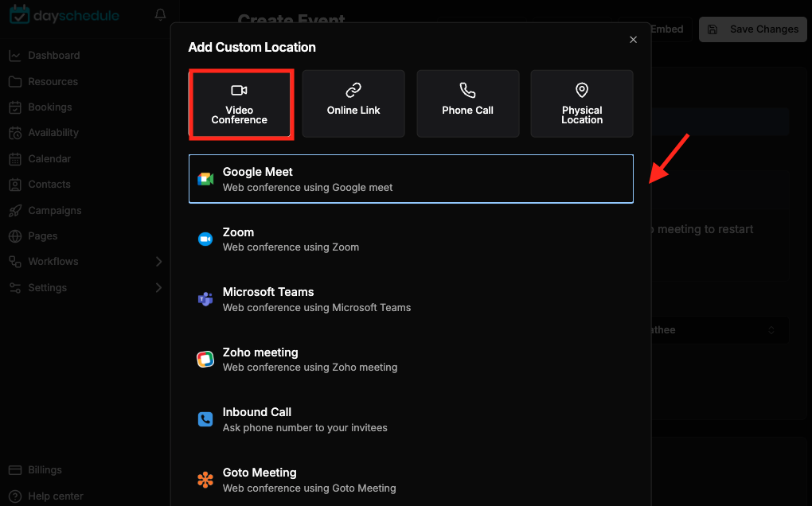Choose Zoho meeting web conference option

click(x=412, y=359)
